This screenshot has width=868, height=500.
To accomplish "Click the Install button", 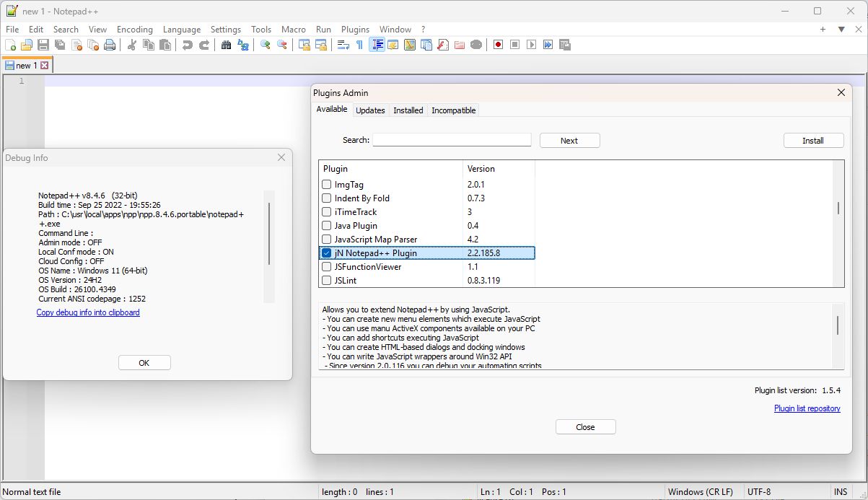I will coord(813,141).
